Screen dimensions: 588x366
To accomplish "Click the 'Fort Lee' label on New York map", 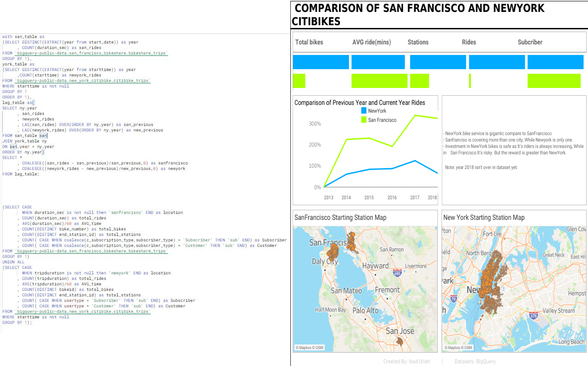I will coord(493,234).
